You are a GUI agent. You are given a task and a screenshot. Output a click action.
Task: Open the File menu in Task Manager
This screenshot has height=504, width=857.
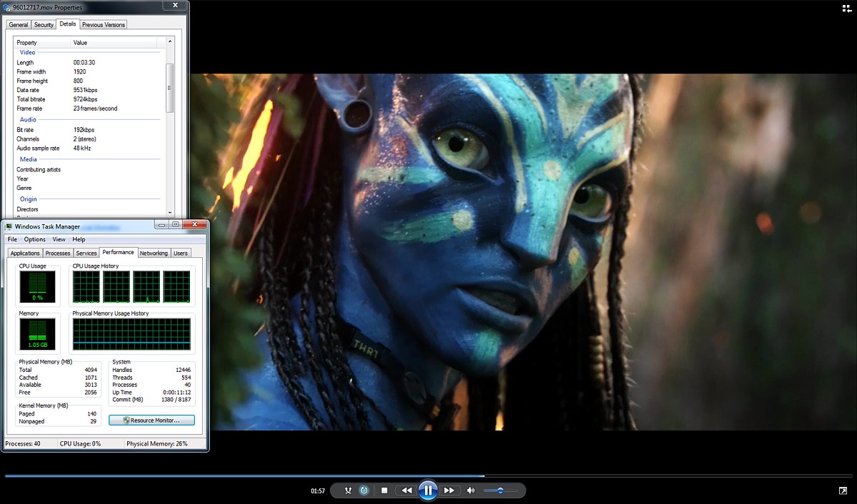click(x=12, y=239)
